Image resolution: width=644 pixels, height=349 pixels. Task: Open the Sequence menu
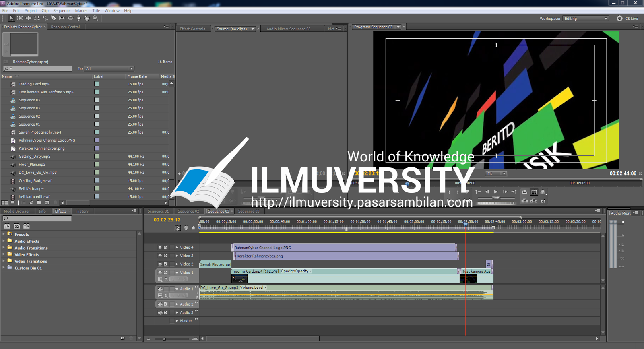pyautogui.click(x=62, y=11)
